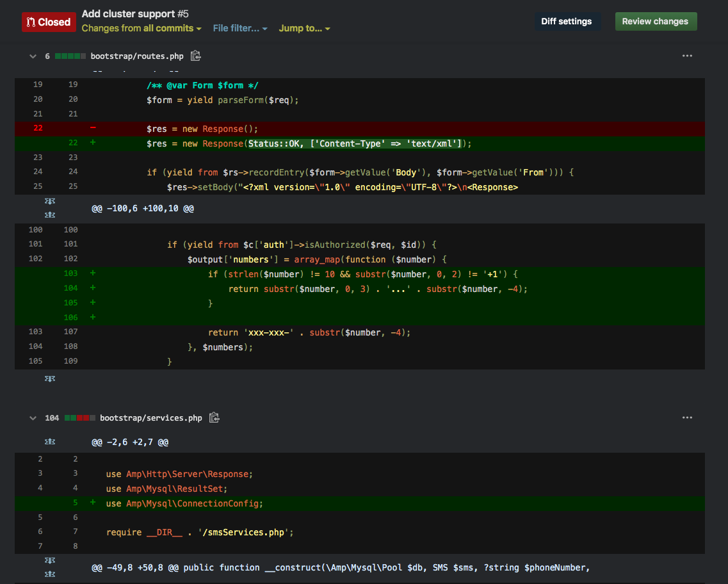
Task: Select added line 22 with the plus sign
Action: [x=74, y=143]
